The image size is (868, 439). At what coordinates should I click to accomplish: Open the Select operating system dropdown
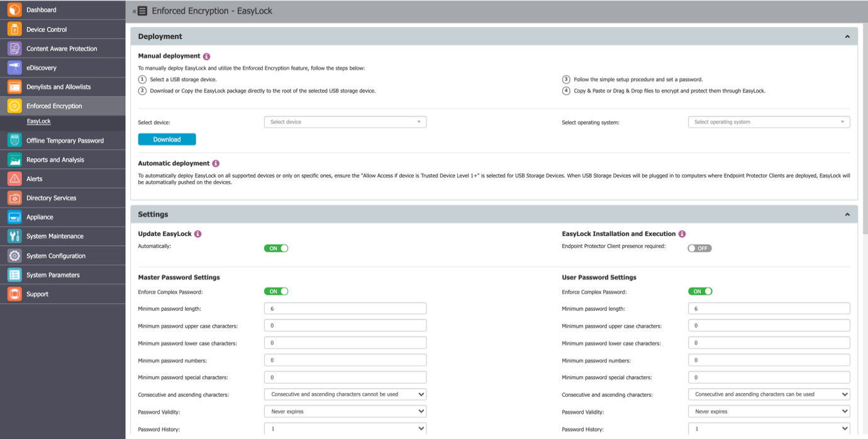tap(769, 122)
